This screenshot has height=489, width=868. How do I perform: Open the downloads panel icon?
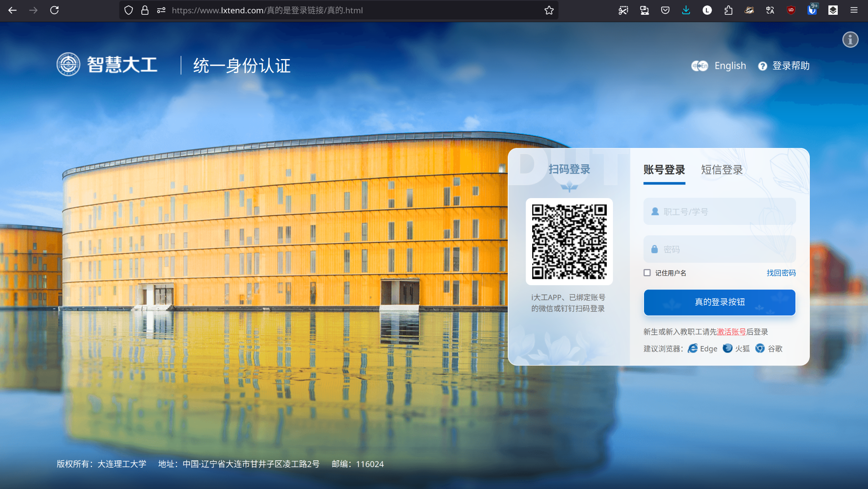click(686, 10)
